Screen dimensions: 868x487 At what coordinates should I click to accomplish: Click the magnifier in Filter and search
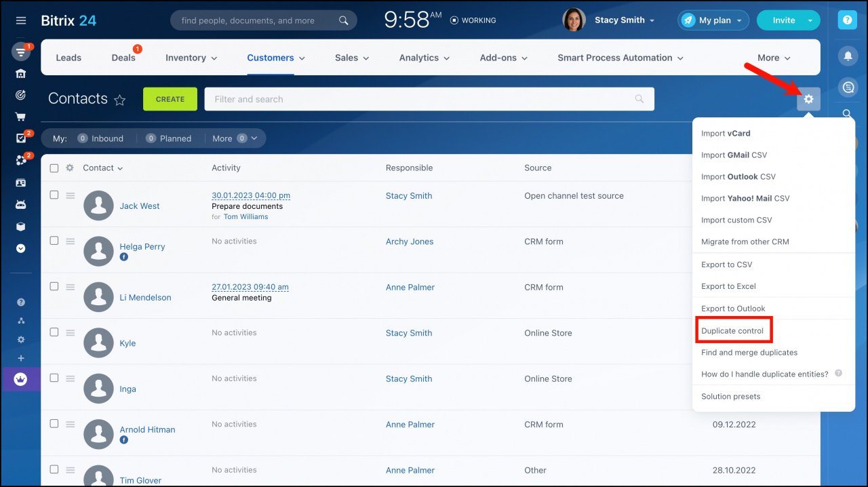639,99
